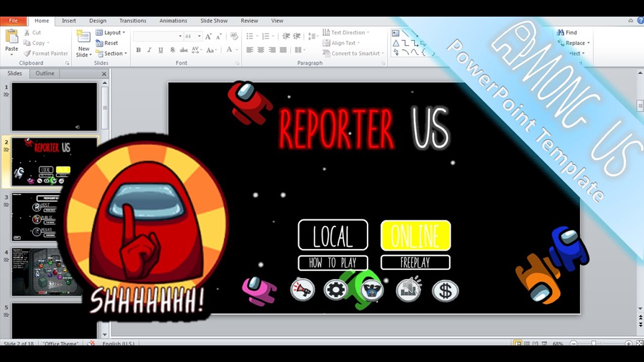
Task: Open Text Direction options
Action: tap(346, 33)
